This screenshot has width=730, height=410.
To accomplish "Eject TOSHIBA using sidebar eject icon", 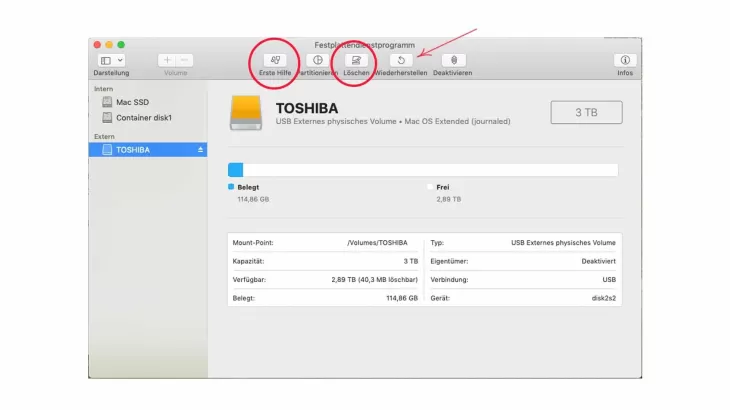I will pyautogui.click(x=200, y=150).
